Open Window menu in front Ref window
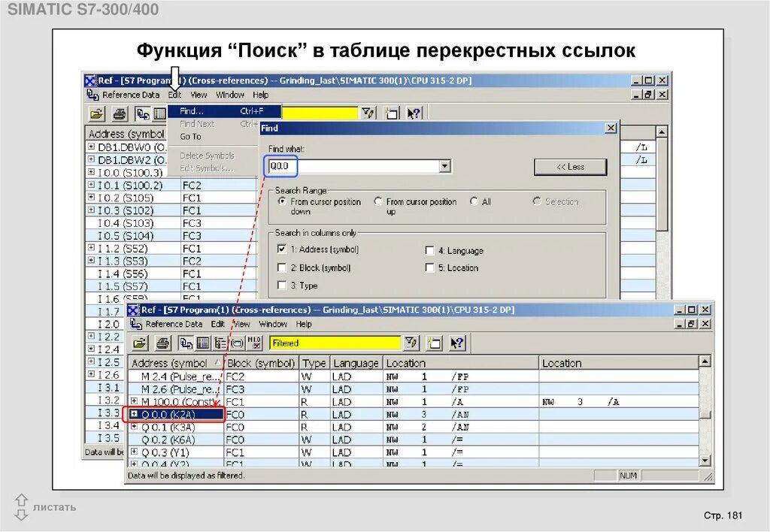This screenshot has height=532, width=770. point(273,324)
